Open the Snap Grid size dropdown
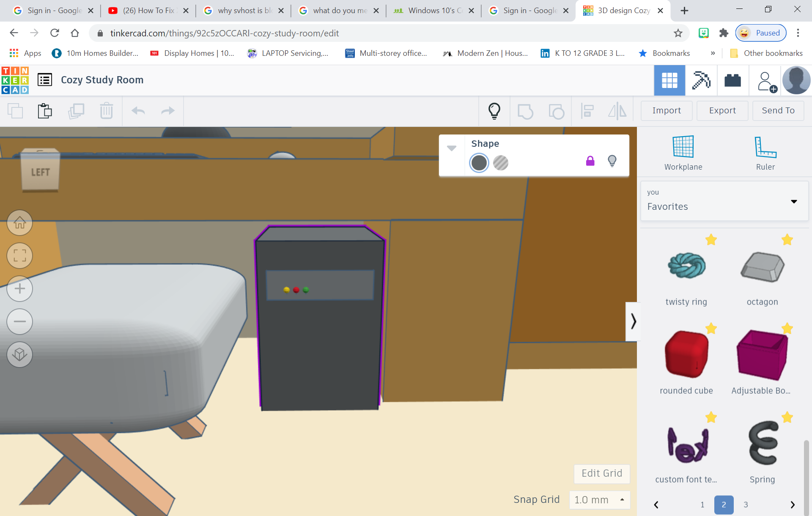The width and height of the screenshot is (812, 516). pyautogui.click(x=600, y=500)
